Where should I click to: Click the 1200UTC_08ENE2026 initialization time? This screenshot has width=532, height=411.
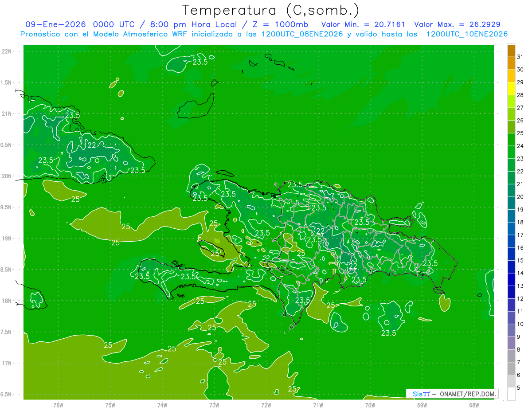click(x=303, y=34)
